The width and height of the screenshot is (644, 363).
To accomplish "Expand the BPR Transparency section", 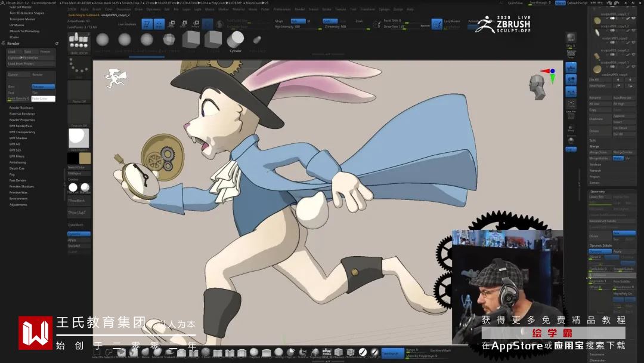I will 22,132.
